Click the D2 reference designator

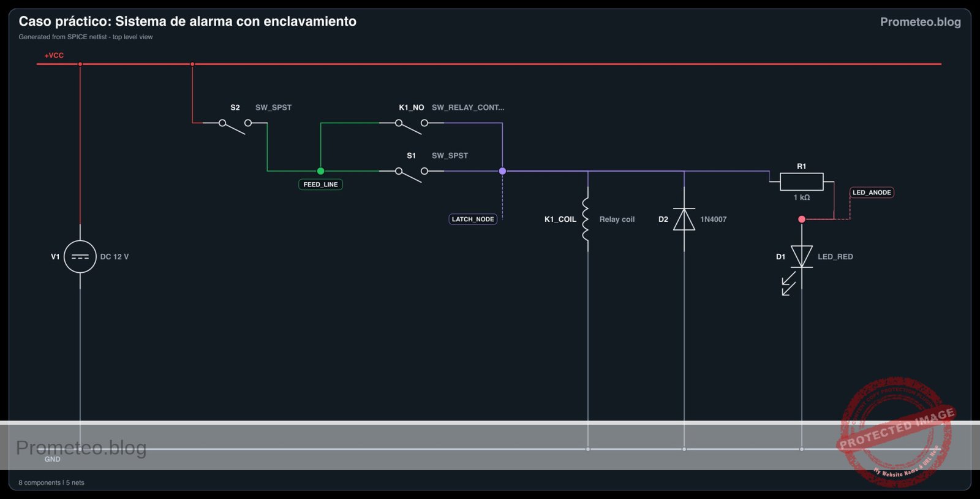pos(663,219)
